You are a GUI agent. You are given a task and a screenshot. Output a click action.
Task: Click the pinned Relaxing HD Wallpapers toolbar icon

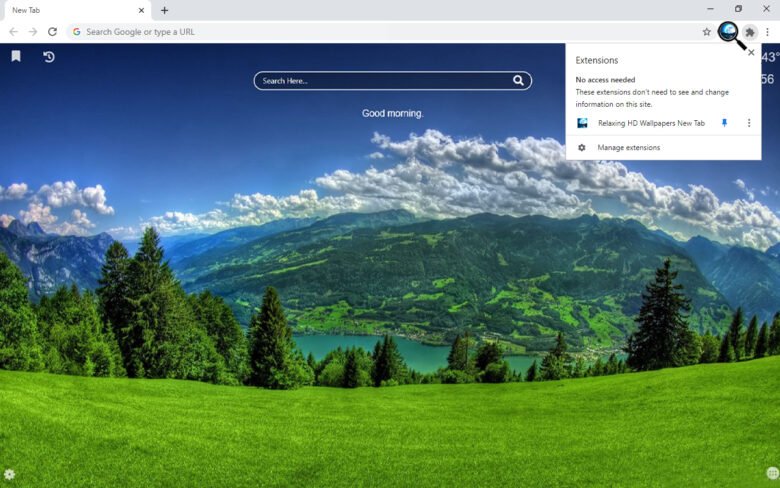pos(729,32)
